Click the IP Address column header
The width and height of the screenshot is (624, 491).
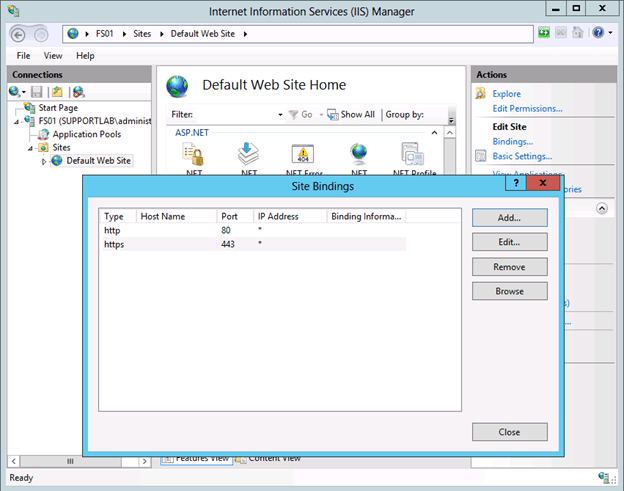290,216
